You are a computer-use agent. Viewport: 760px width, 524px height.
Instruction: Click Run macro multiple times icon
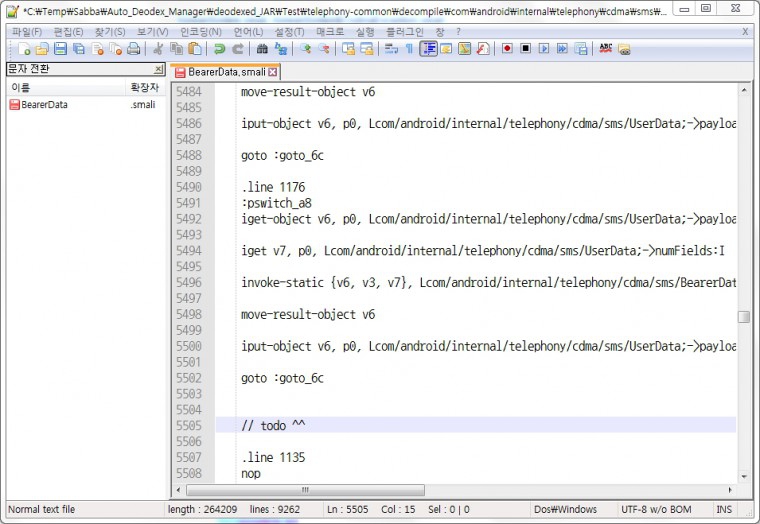tap(562, 48)
